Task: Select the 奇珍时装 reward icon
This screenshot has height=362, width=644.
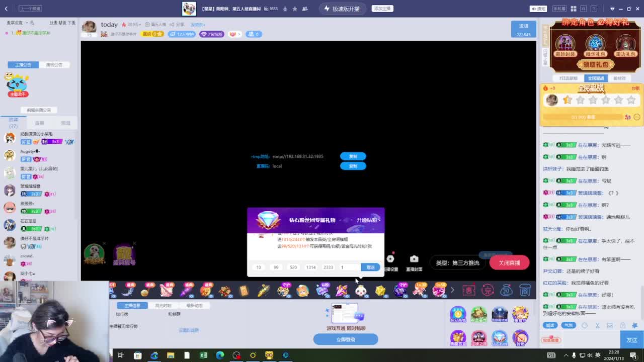Action: click(565, 45)
